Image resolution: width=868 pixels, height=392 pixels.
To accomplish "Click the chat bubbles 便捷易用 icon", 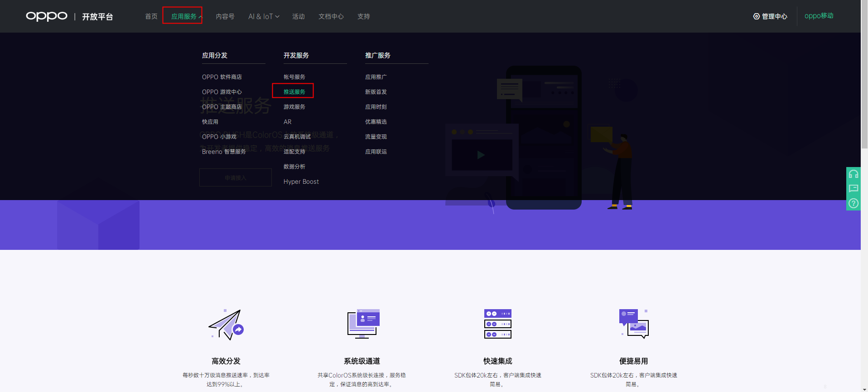I will (634, 324).
